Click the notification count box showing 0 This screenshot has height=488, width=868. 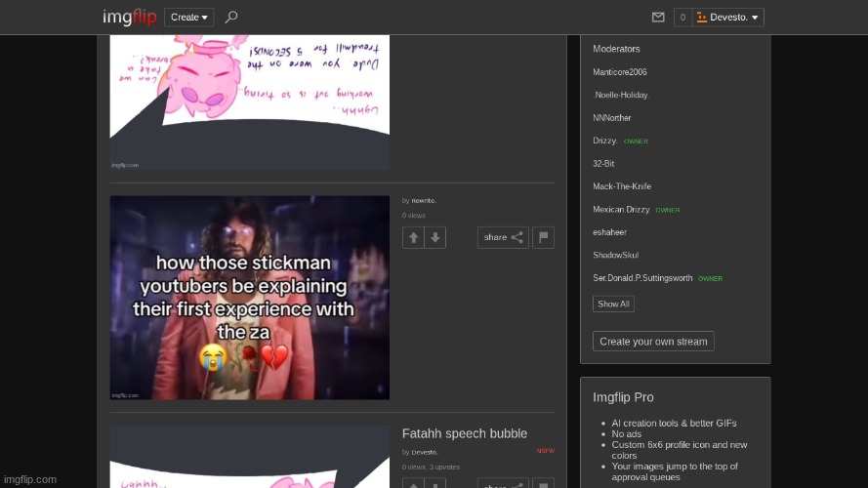click(x=682, y=17)
